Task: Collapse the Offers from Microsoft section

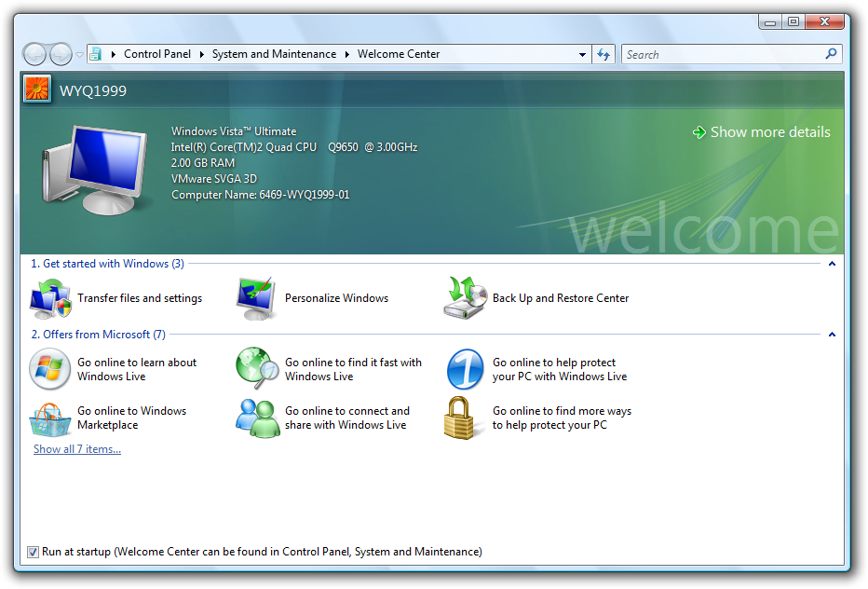Action: point(832,335)
